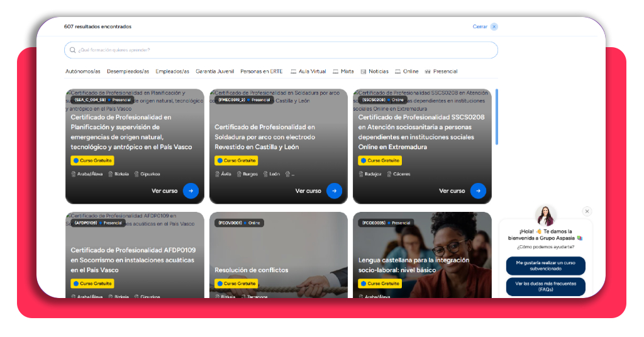Open the Lengua castellana integración course title
Image resolution: width=644 pixels, height=337 pixels.
(414, 265)
